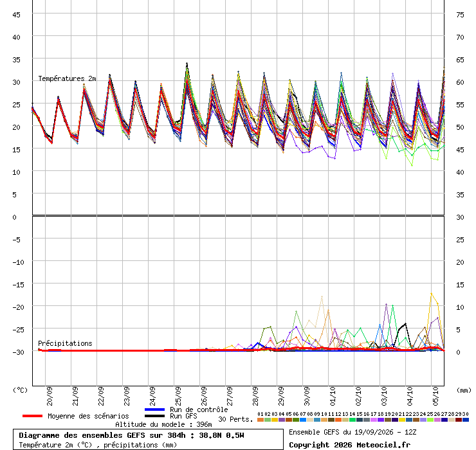Click the Altitude du modele 396m text
This screenshot has height=450, width=476.
[163, 424]
